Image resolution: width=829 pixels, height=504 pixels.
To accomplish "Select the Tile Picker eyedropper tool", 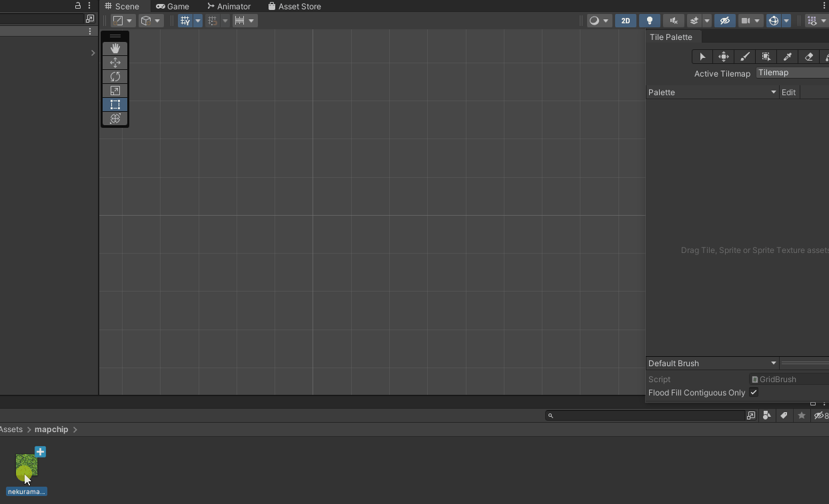I will (x=787, y=57).
